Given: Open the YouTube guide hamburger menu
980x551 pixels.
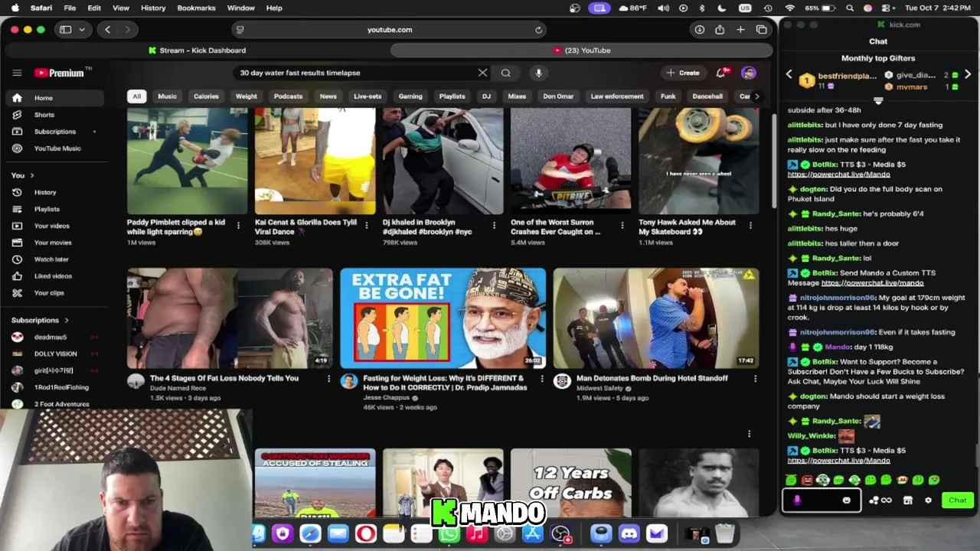Looking at the screenshot, I should click(x=17, y=73).
